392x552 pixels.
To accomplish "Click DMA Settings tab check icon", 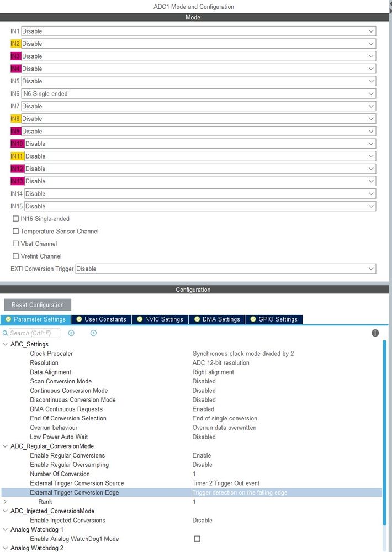I will (x=197, y=319).
